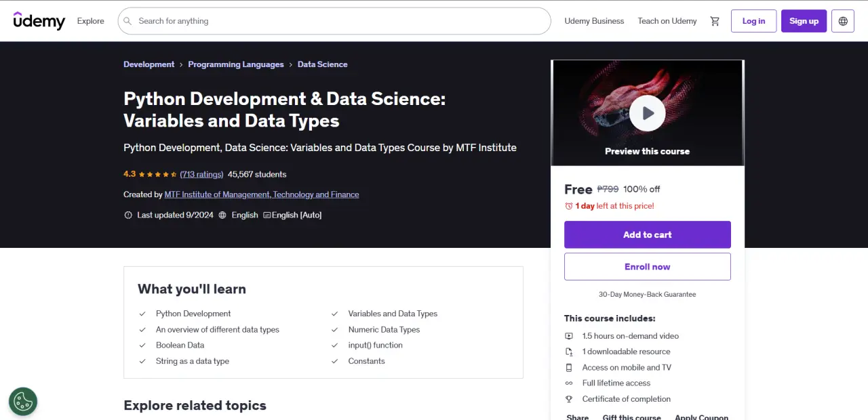This screenshot has width=868, height=420.
Task: Click 1 day left at this price
Action: [614, 206]
